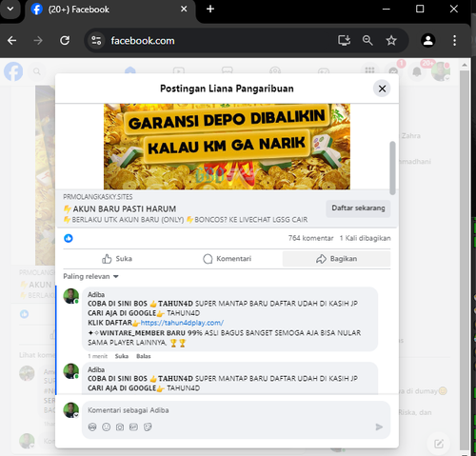This screenshot has height=456, width=476.
Task: Open the tahun4dplay.com link in comment
Action: pyautogui.click(x=182, y=323)
